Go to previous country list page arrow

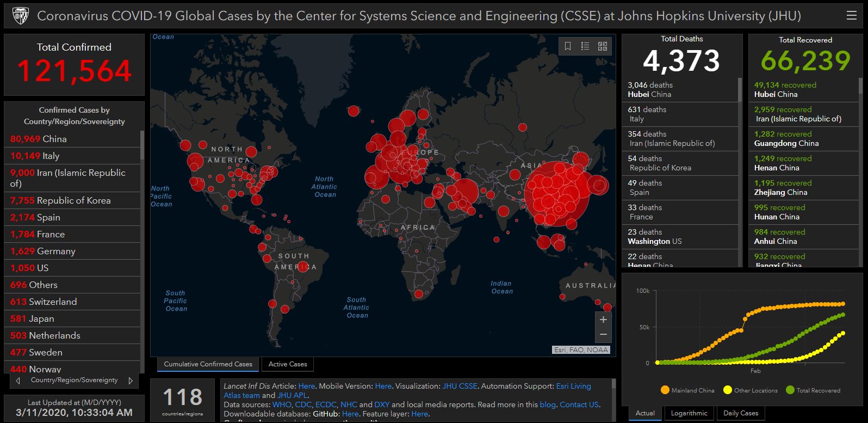click(18, 381)
